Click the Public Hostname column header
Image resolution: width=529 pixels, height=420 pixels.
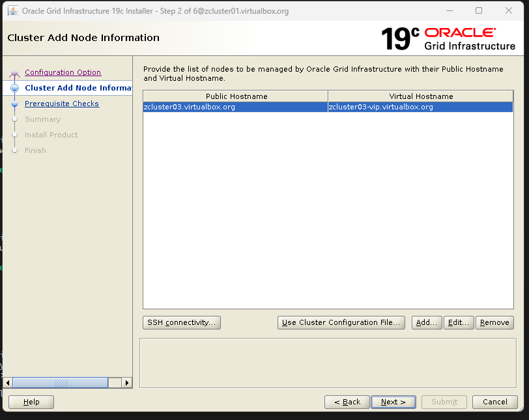coord(235,96)
